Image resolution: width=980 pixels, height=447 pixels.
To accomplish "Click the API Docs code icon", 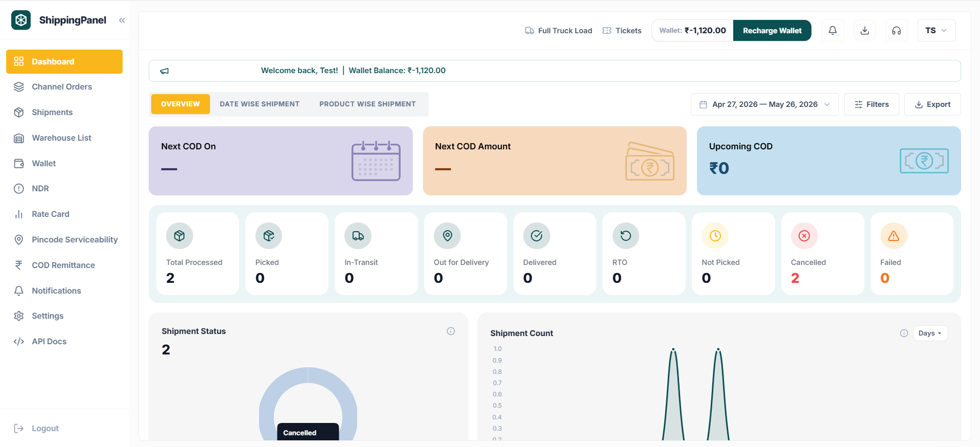I will coord(19,342).
